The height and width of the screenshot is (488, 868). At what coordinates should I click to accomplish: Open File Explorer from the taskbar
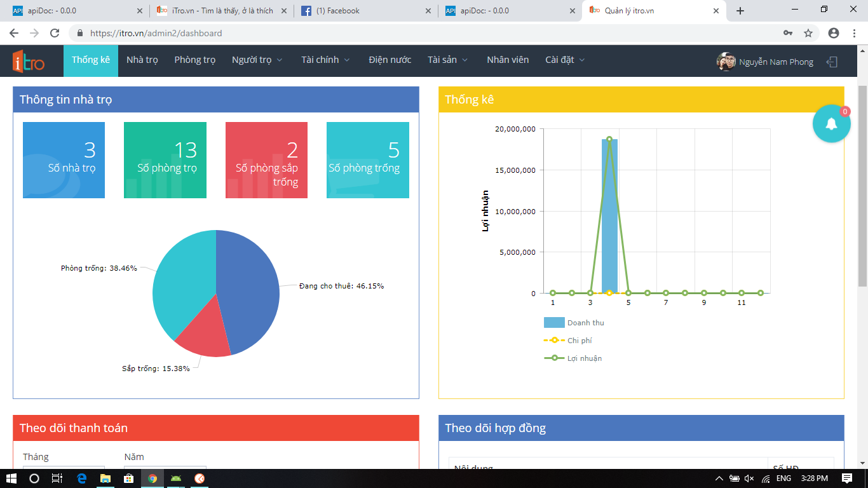coord(105,478)
